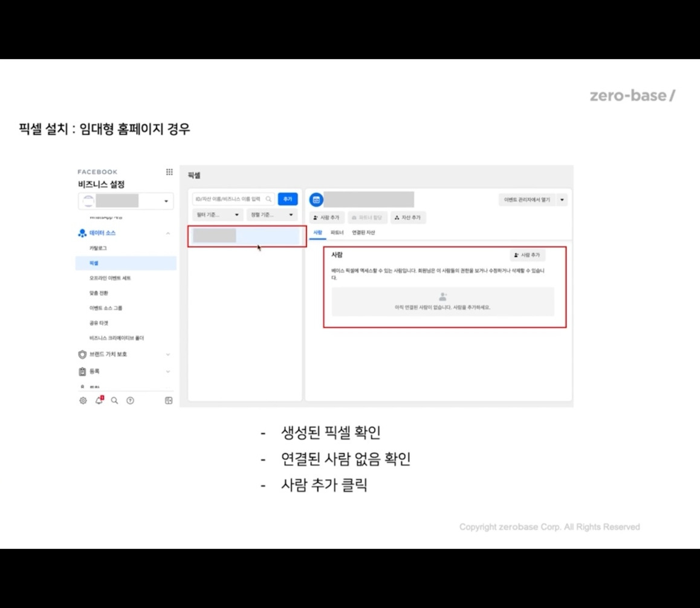Click the blue pixel icon in detail header
700x608 pixels.
317,200
